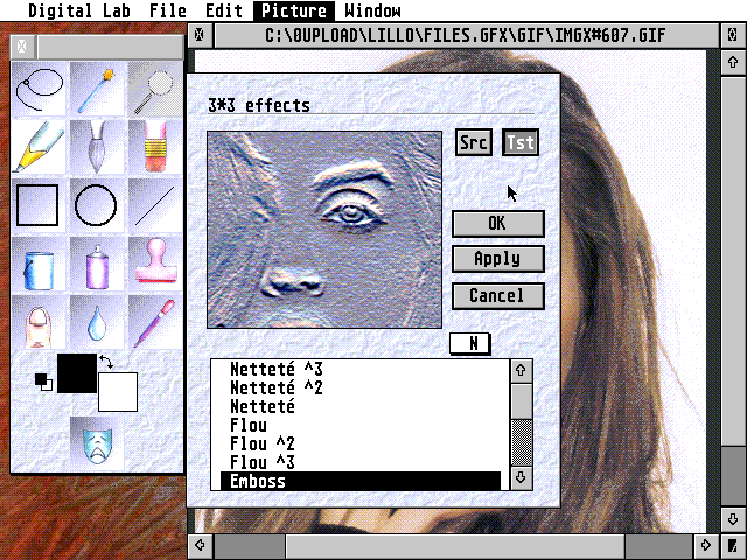Select the Magic Wand tool
The height and width of the screenshot is (560, 747).
(96, 87)
